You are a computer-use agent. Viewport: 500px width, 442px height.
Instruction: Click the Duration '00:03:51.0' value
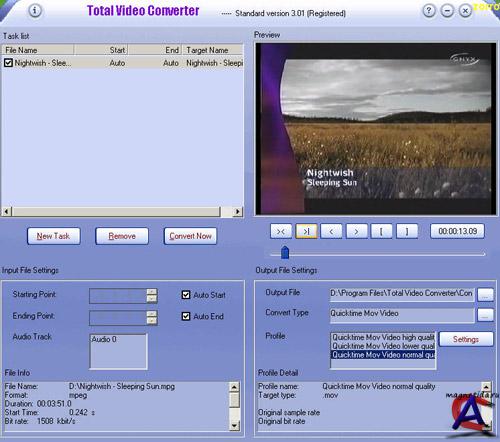tap(54, 404)
